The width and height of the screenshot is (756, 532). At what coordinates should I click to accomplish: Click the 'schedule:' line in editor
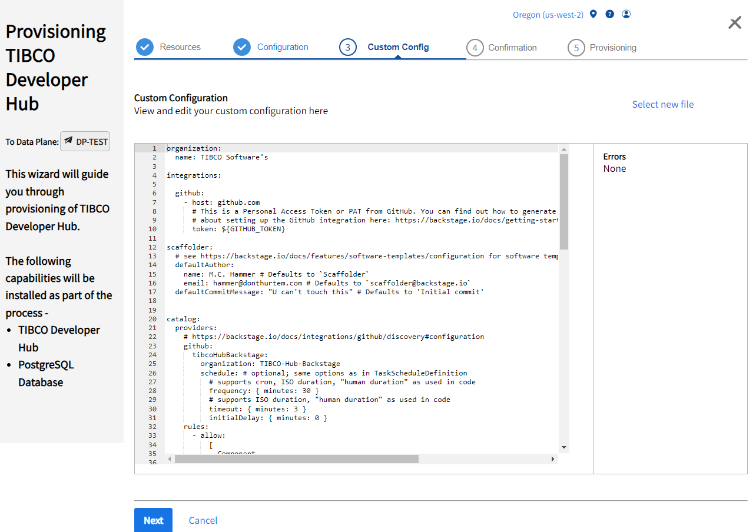334,373
